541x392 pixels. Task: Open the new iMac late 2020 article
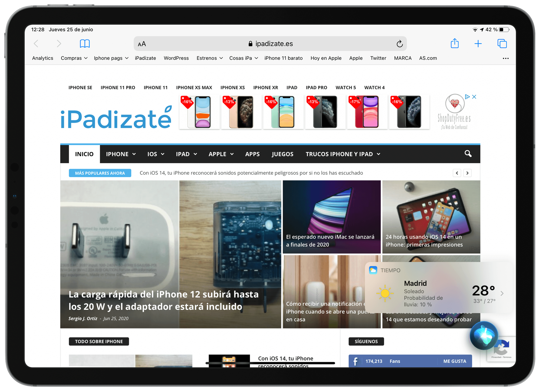(332, 217)
